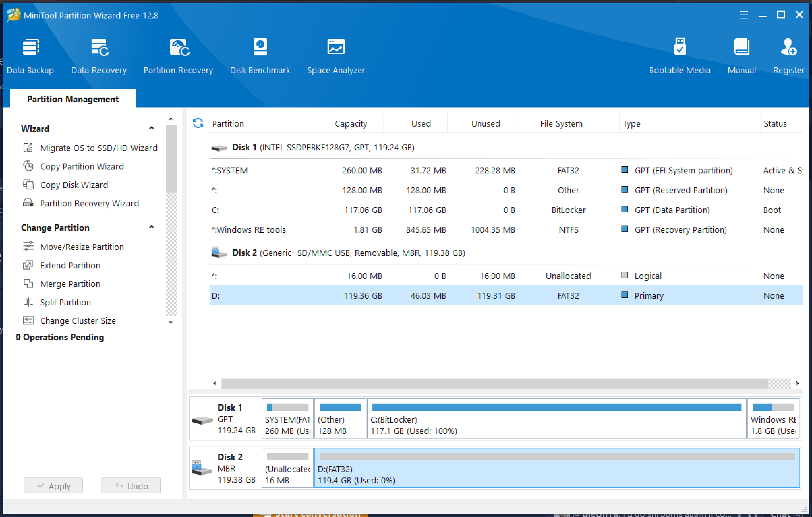
Task: Open the Data Backup tool
Action: click(x=30, y=56)
